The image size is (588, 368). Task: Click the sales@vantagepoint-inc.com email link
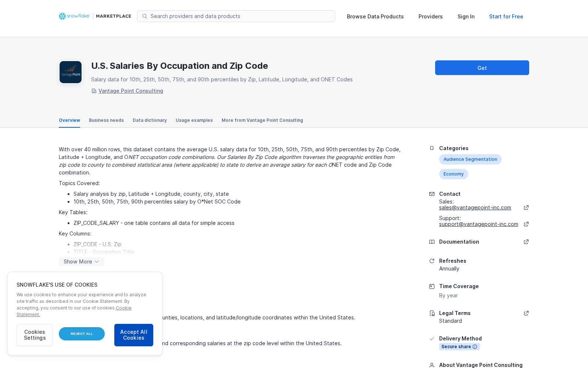coord(475,208)
